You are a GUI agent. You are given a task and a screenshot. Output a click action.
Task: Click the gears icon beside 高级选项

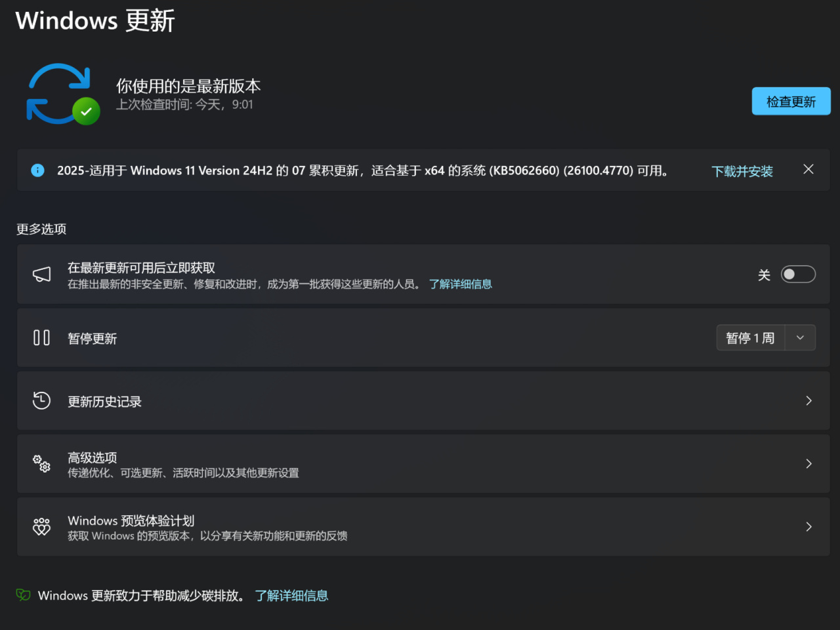coord(42,463)
